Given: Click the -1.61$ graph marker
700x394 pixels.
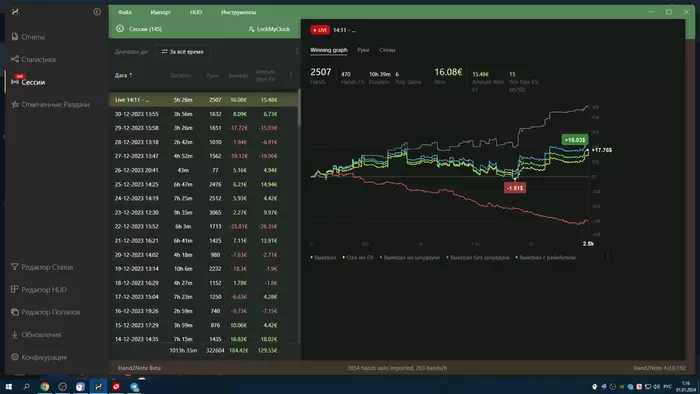Looking at the screenshot, I should [x=515, y=188].
